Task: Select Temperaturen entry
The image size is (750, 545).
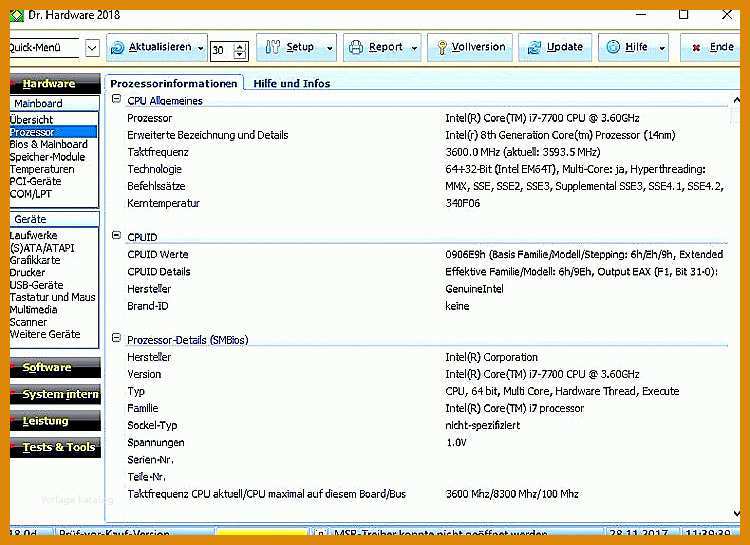Action: point(42,169)
